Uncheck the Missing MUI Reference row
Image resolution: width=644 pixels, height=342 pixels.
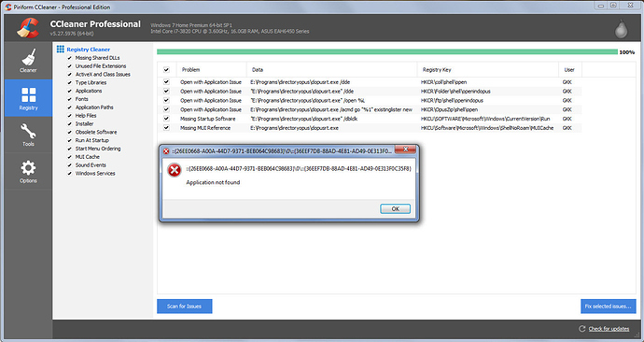point(166,128)
